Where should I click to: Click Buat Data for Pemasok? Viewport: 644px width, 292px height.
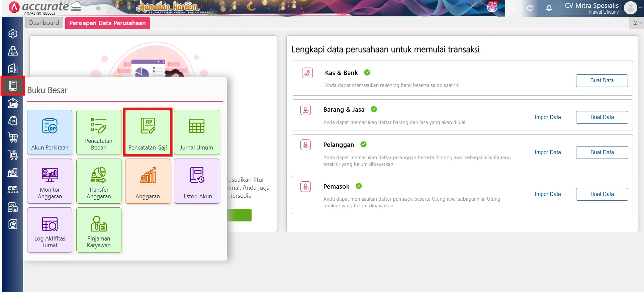click(x=602, y=194)
